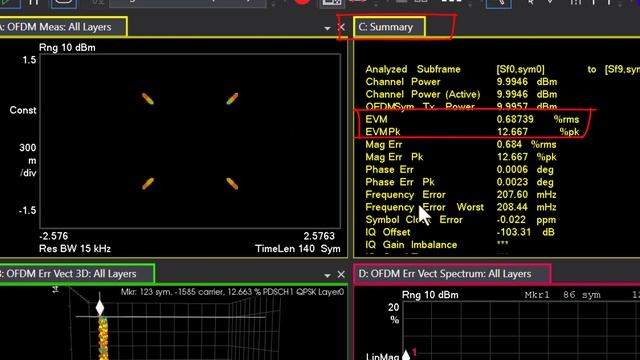The image size is (640, 360).
Task: Select the D: OFDM Err Vect Spectrum tab
Action: [452, 273]
